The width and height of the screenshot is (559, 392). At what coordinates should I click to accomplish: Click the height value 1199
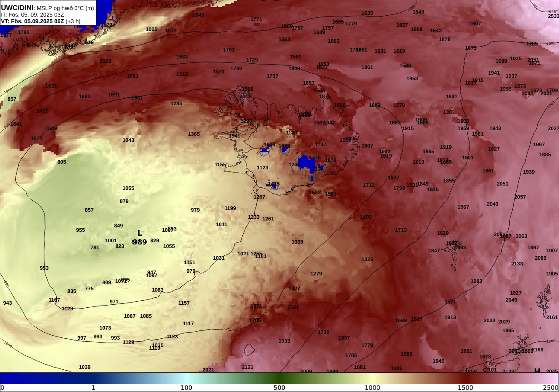point(230,208)
